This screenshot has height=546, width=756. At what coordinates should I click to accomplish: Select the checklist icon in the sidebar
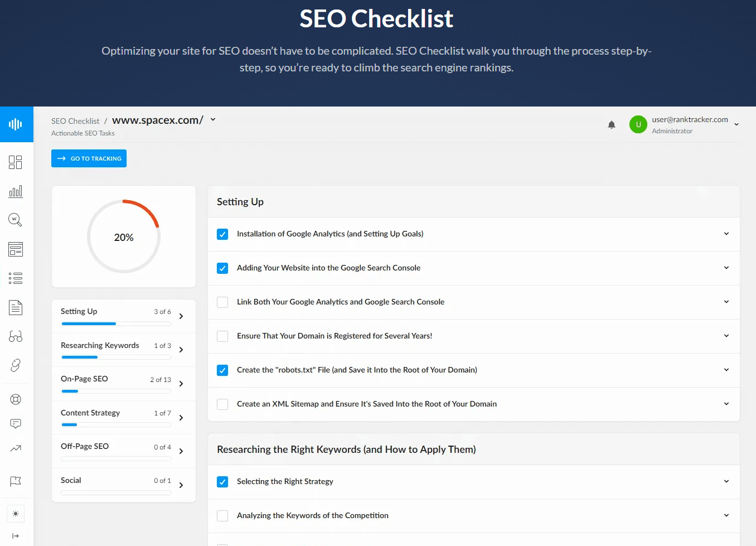[15, 278]
